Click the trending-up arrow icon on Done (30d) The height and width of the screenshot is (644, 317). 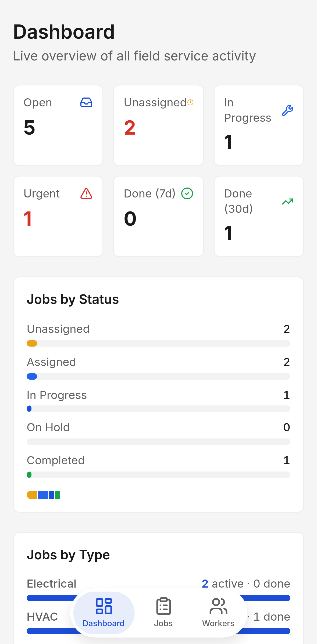pyautogui.click(x=288, y=201)
